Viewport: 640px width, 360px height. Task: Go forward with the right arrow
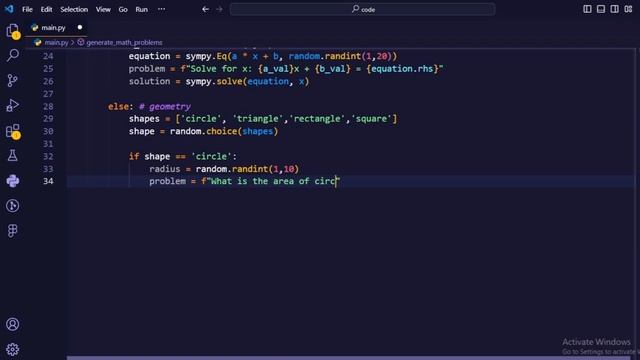pos(220,9)
